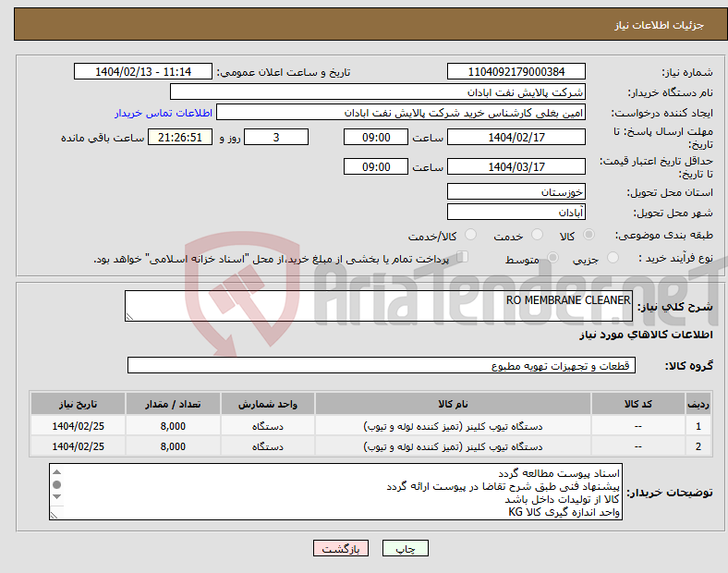Click the goods group field قطعات و تجهیزات تهویه مطبوع
The height and width of the screenshot is (573, 728).
point(382,365)
